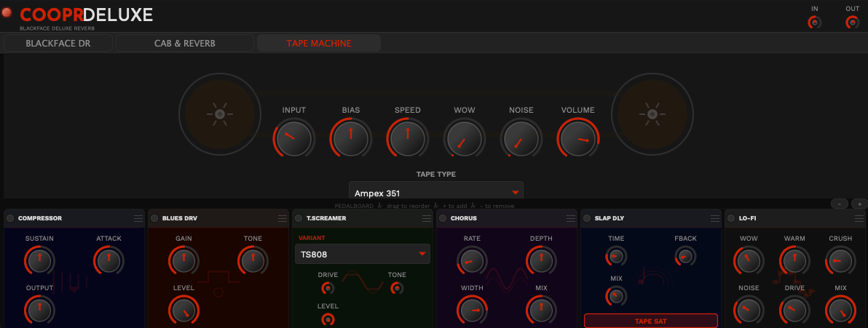Image resolution: width=868 pixels, height=328 pixels.
Task: Click the right tape reel
Action: coord(652,114)
